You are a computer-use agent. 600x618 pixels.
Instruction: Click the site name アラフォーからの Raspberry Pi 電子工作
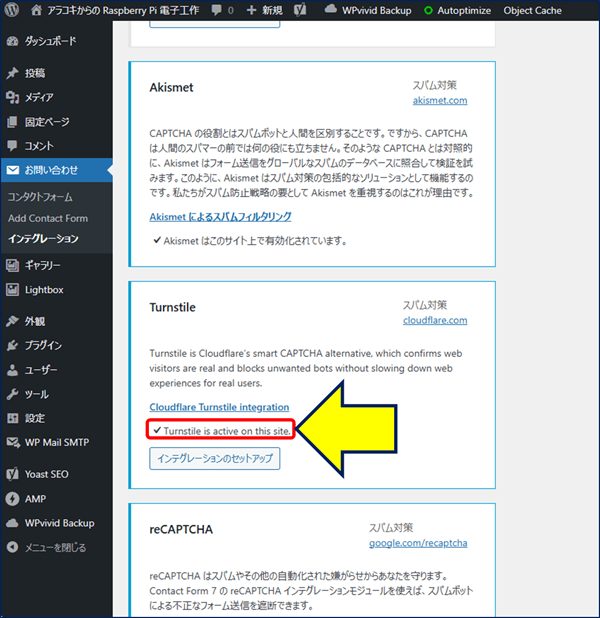click(x=123, y=10)
